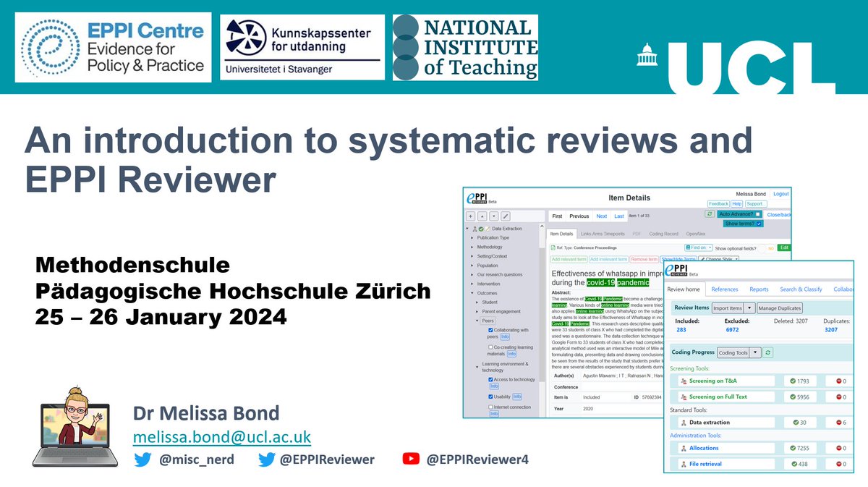Expand the Methodology node
Screen dimensions: 868x487
[x=473, y=247]
